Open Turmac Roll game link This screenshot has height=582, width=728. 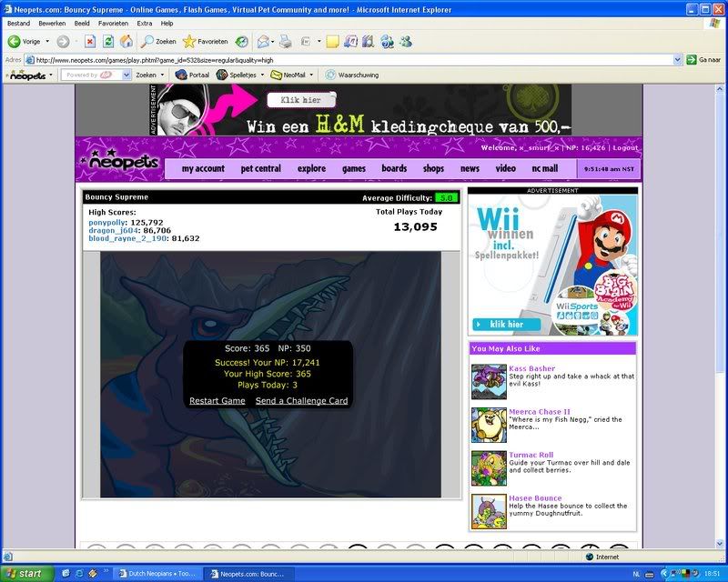pos(531,455)
